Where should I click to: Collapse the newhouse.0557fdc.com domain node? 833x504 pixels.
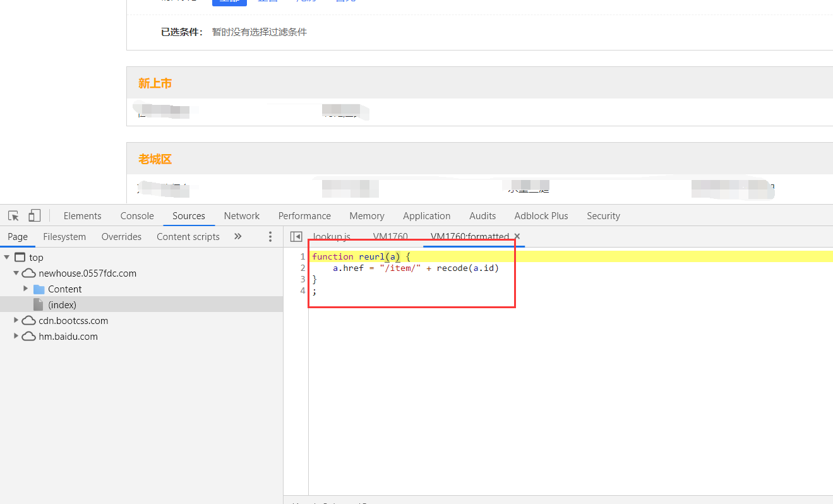pos(16,273)
